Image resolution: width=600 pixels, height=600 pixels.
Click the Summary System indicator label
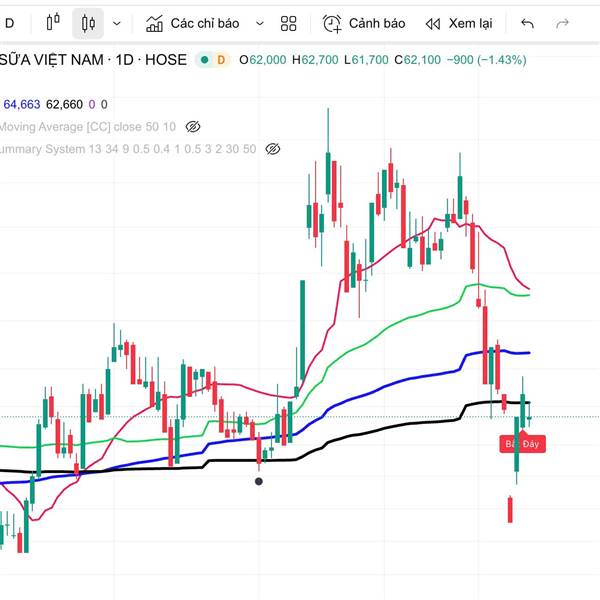point(128,149)
